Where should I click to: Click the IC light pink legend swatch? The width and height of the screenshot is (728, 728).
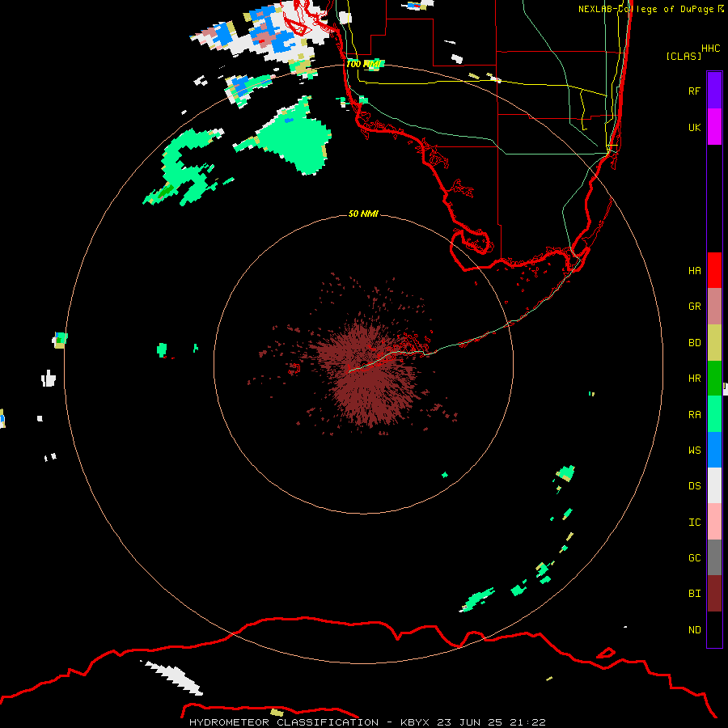point(714,522)
